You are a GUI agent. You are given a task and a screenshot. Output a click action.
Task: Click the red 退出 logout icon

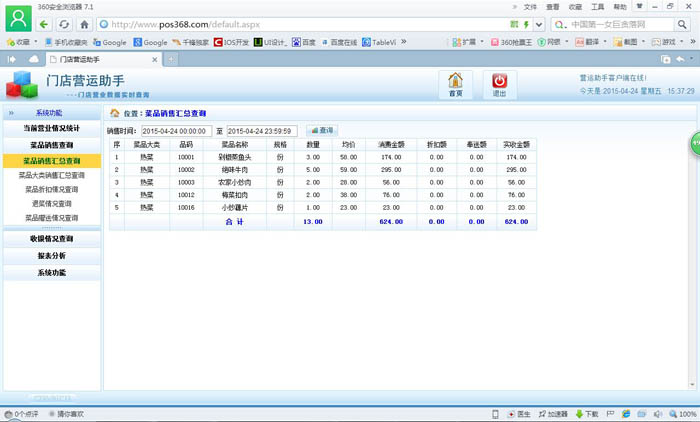(x=499, y=82)
